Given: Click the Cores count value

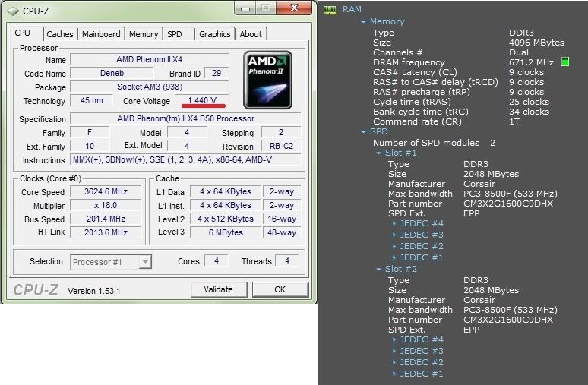Looking at the screenshot, I should 217,261.
